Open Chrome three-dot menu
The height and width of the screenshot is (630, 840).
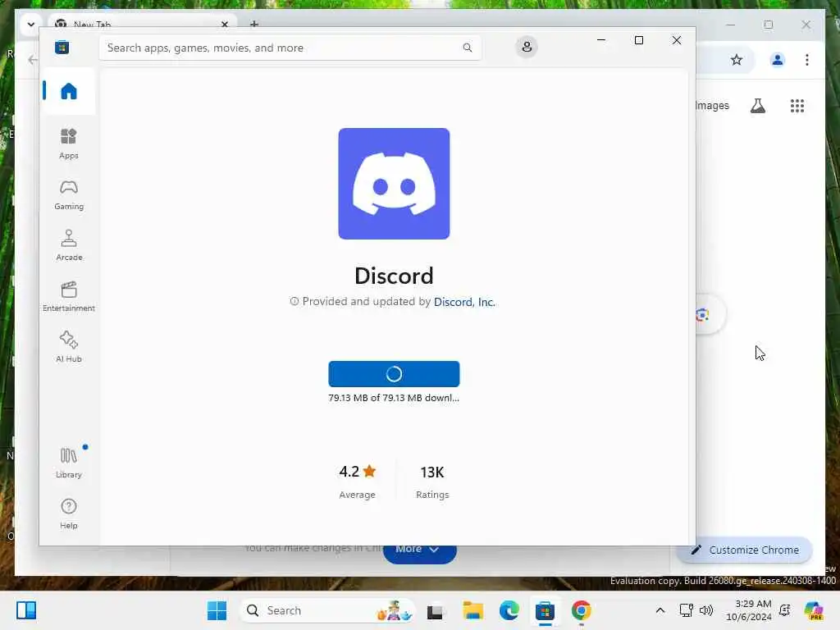807,59
